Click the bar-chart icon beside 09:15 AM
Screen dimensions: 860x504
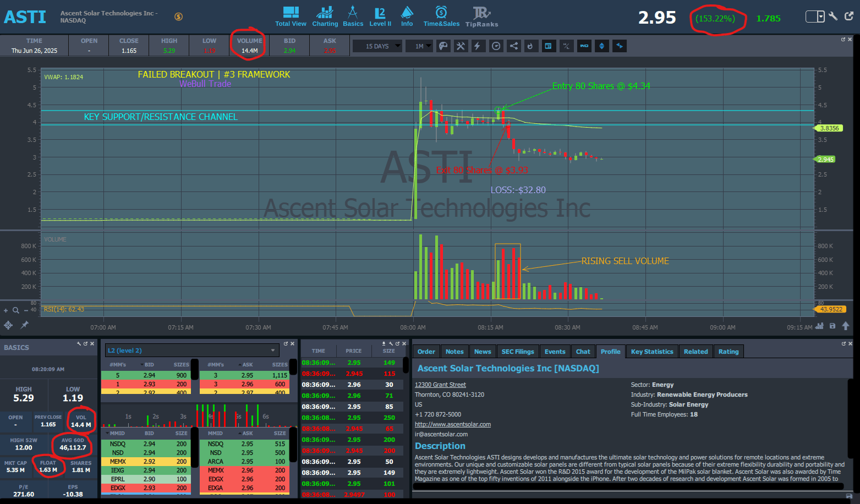819,326
